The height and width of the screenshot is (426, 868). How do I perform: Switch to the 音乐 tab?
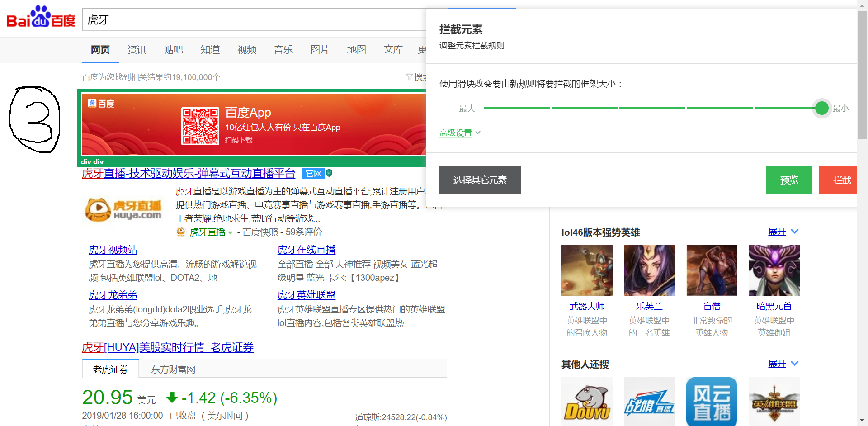tap(283, 50)
